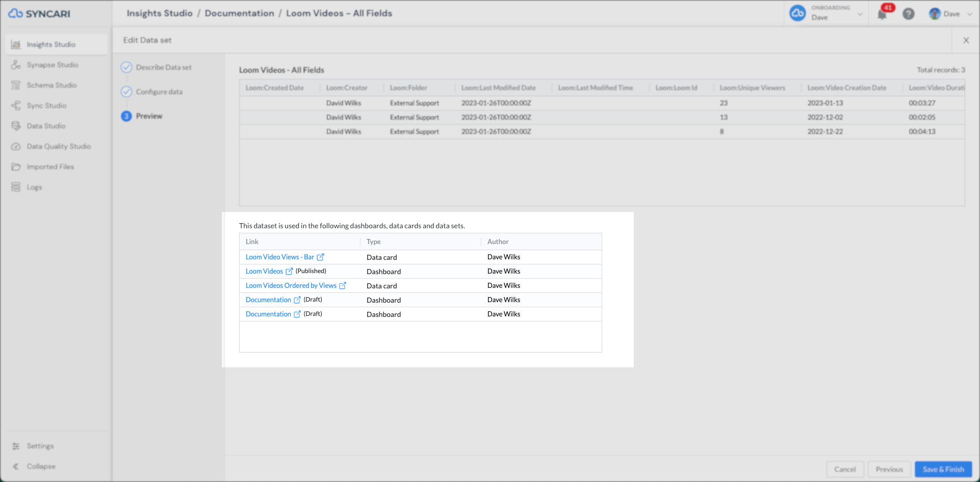This screenshot has width=980, height=482.
Task: Click Loom:Folder column header
Action: 408,88
